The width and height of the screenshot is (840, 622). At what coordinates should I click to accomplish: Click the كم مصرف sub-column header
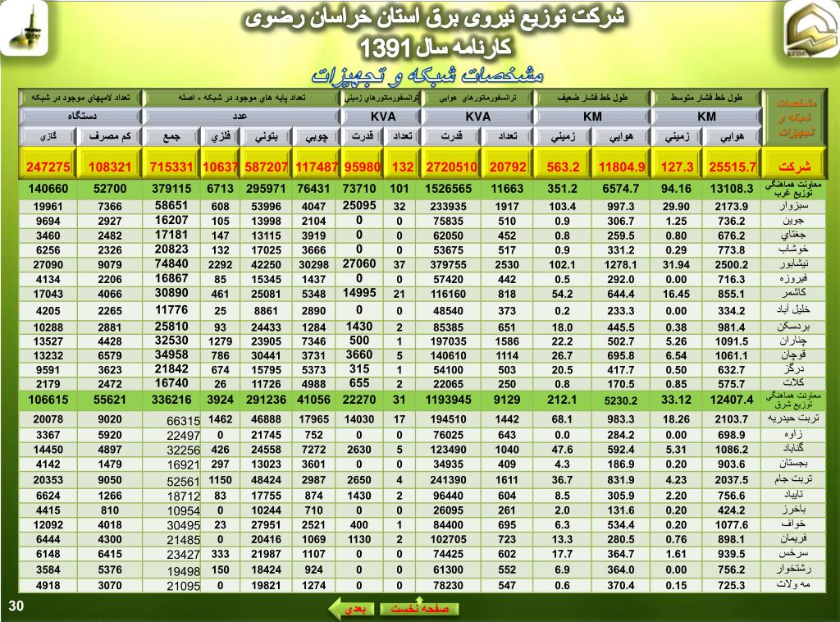click(x=109, y=136)
